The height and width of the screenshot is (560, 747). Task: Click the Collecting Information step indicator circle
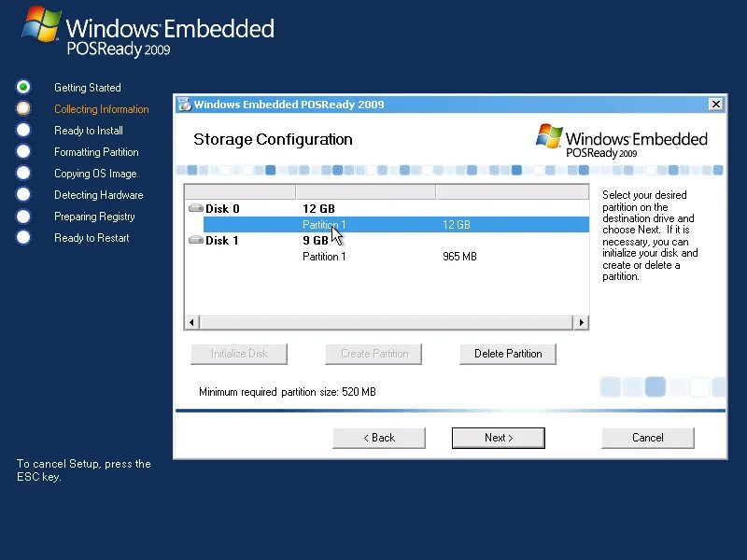[x=23, y=108]
